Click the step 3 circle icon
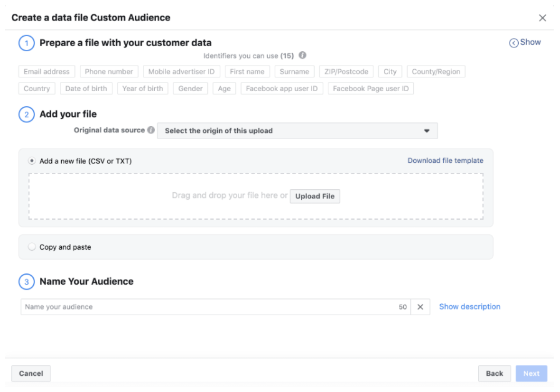This screenshot has height=392, width=560. (x=27, y=282)
